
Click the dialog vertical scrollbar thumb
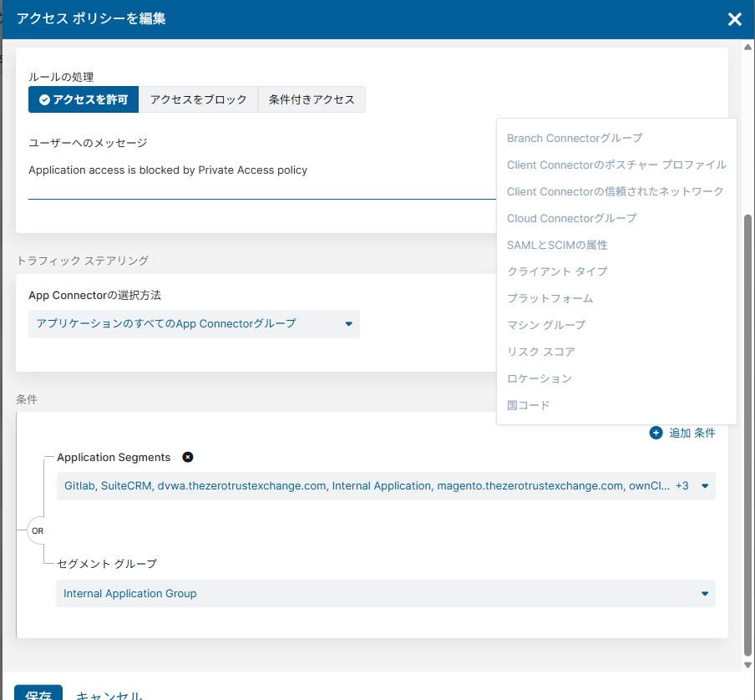pos(747,436)
